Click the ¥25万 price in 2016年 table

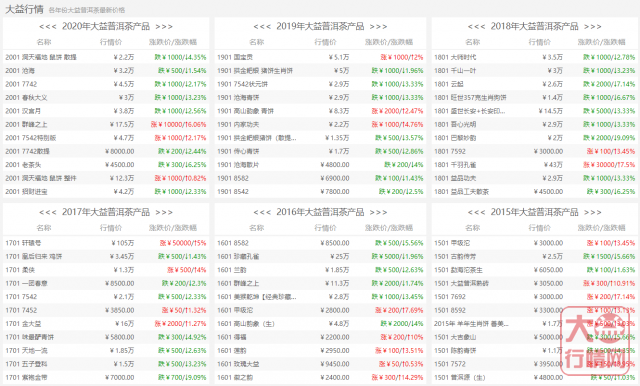coord(340,257)
